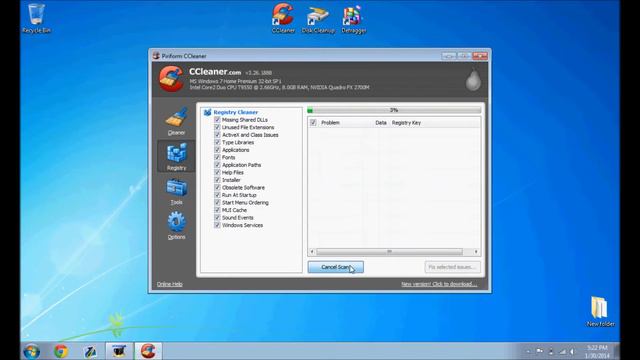
Task: Click the network signal tray icon
Action: coord(562,351)
